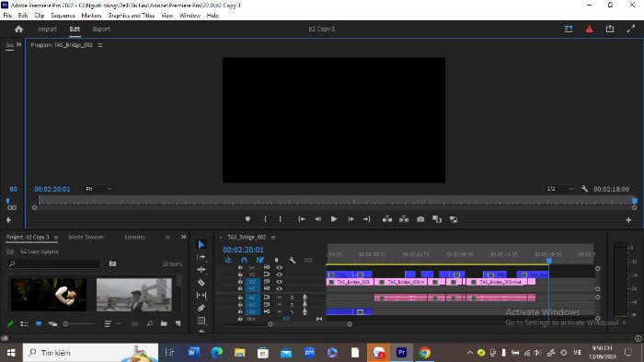Click the Go to Out point button
Image resolution: width=644 pixels, height=362 pixels.
coord(367,219)
